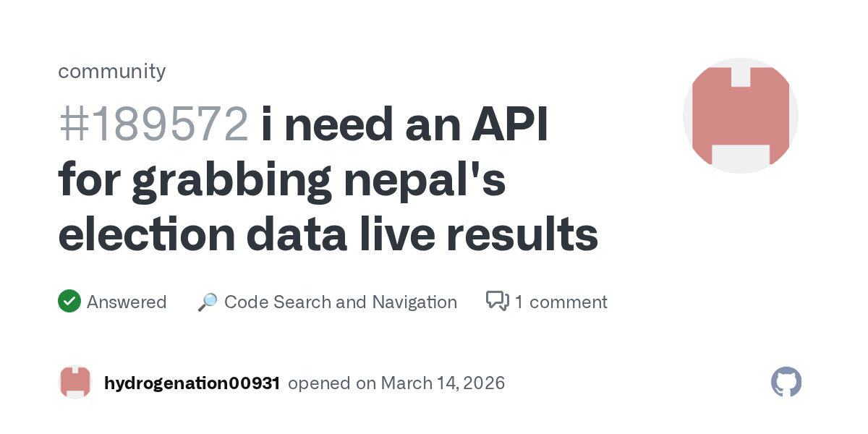Screen dimensions: 868x434
Task: Click the GitHub Octocat logo
Action: pyautogui.click(x=786, y=382)
